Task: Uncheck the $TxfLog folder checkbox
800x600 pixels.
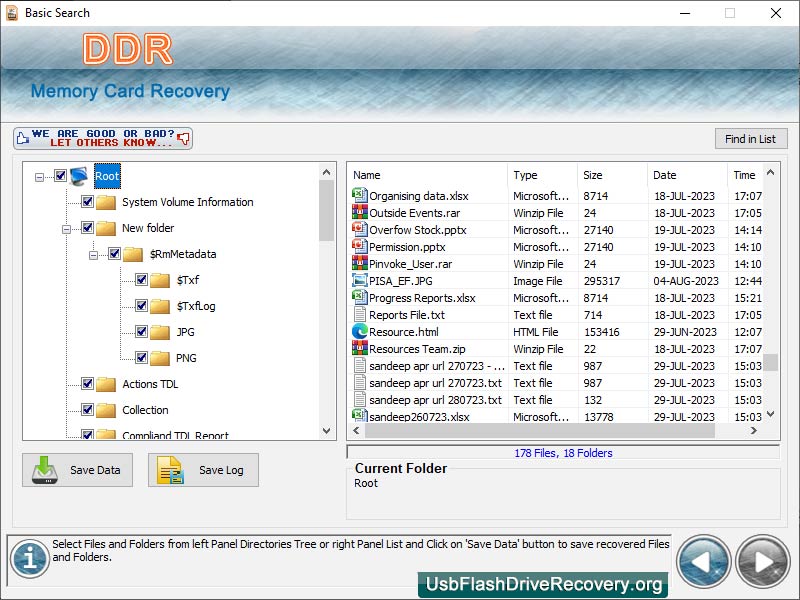Action: point(141,306)
